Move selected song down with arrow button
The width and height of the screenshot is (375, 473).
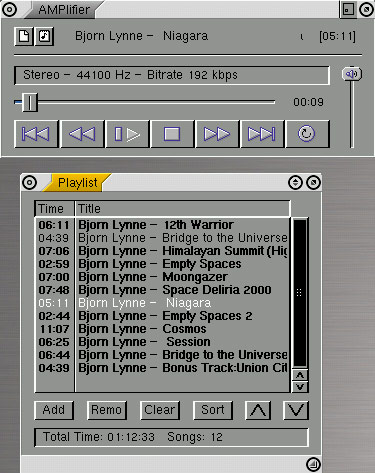point(296,410)
